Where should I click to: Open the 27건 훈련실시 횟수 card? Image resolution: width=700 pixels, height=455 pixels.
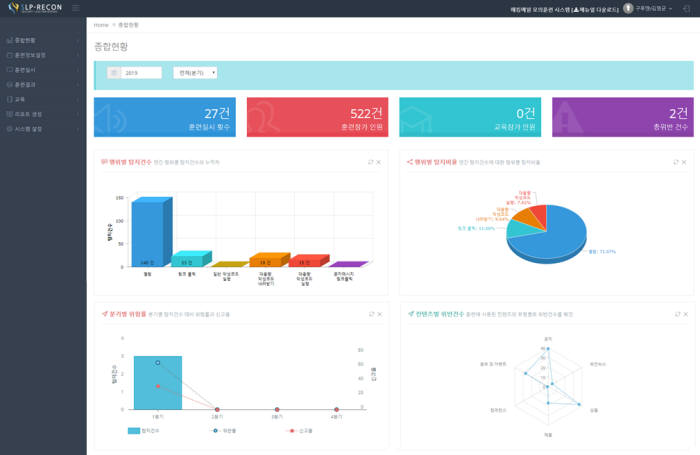[x=165, y=117]
